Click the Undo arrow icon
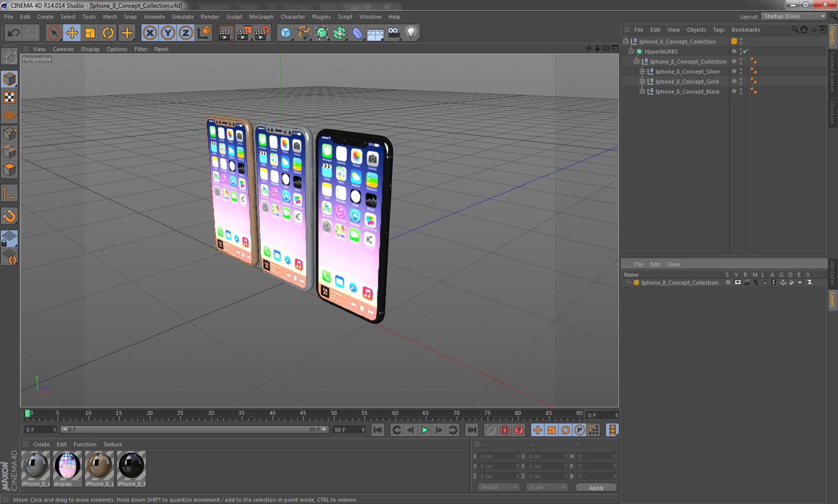838x504 pixels. pos(14,33)
